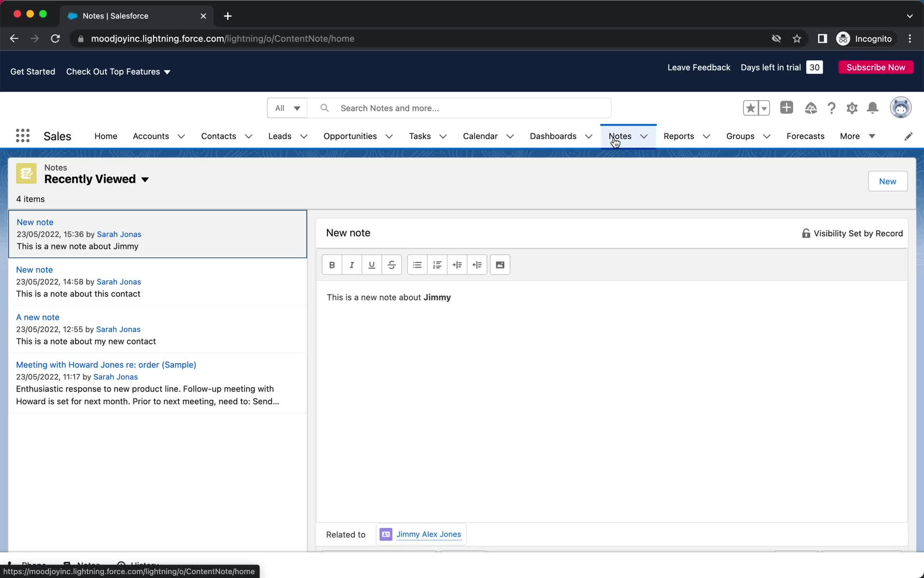Screen dimensions: 924x578
Task: Toggle strikethrough formatting in note editor
Action: (392, 265)
